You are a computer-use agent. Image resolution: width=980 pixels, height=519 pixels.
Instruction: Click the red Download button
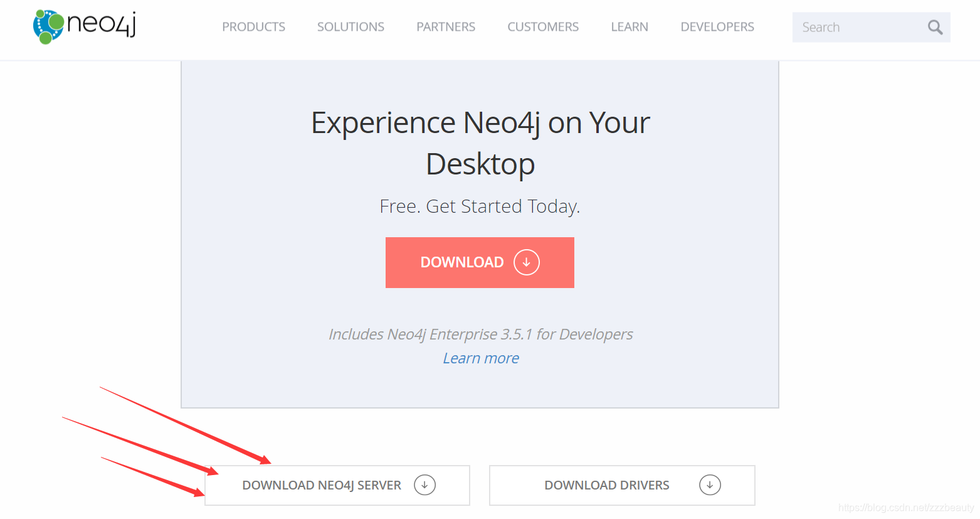(480, 262)
